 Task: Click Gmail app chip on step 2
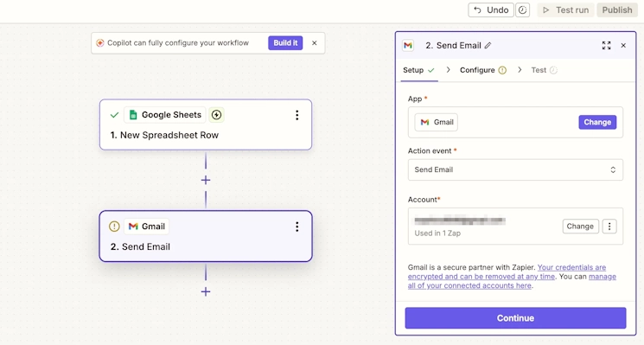coord(147,227)
